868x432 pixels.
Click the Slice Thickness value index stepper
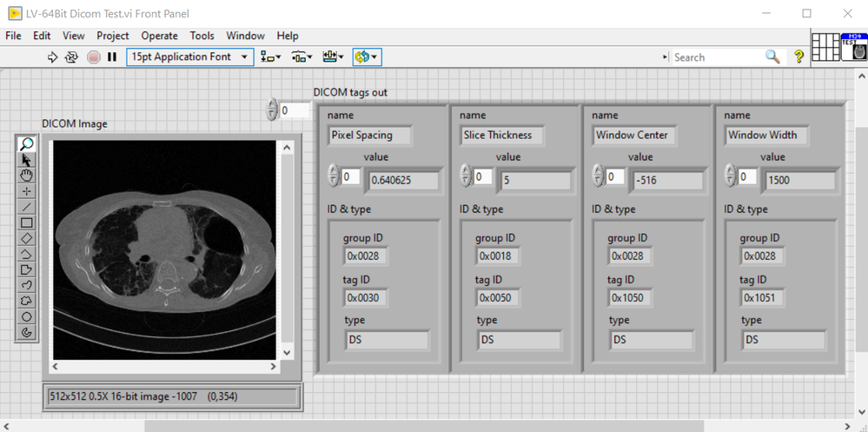tap(466, 176)
